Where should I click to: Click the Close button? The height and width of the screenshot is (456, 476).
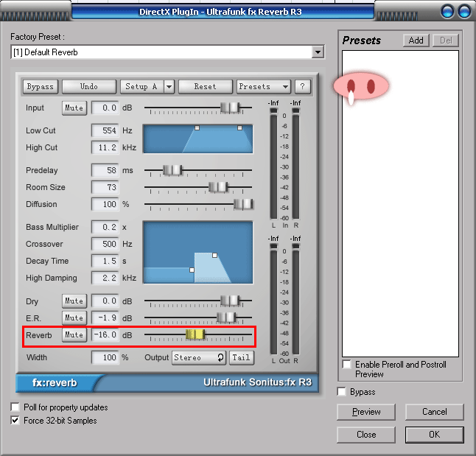366,435
